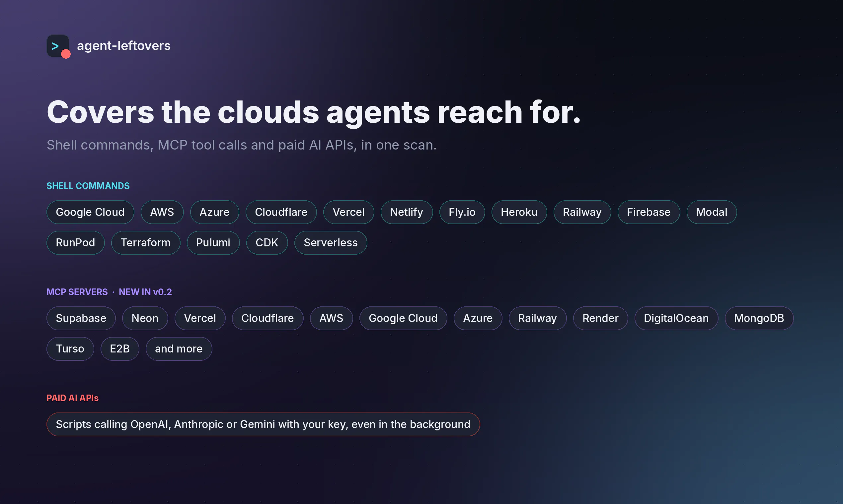The image size is (843, 504).
Task: Choose the Google Cloud MCP servers pill
Action: [404, 318]
